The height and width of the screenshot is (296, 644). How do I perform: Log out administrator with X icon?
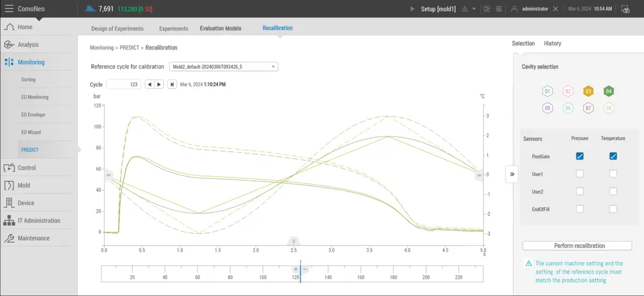pyautogui.click(x=555, y=9)
